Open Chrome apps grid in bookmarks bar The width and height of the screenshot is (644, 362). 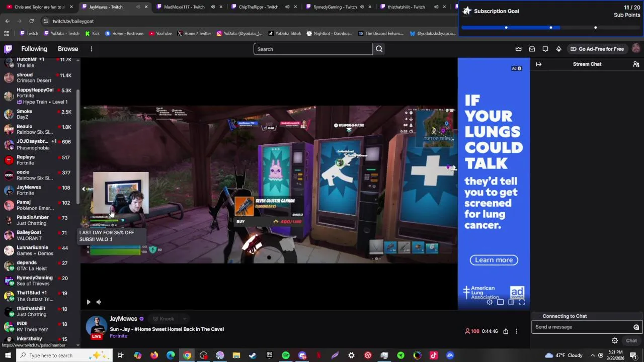coord(7,33)
